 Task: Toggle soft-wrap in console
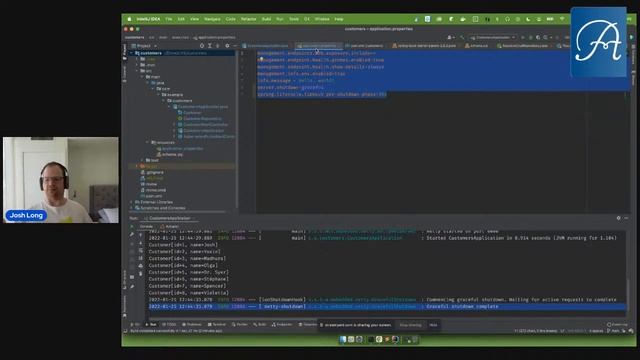pos(141,251)
